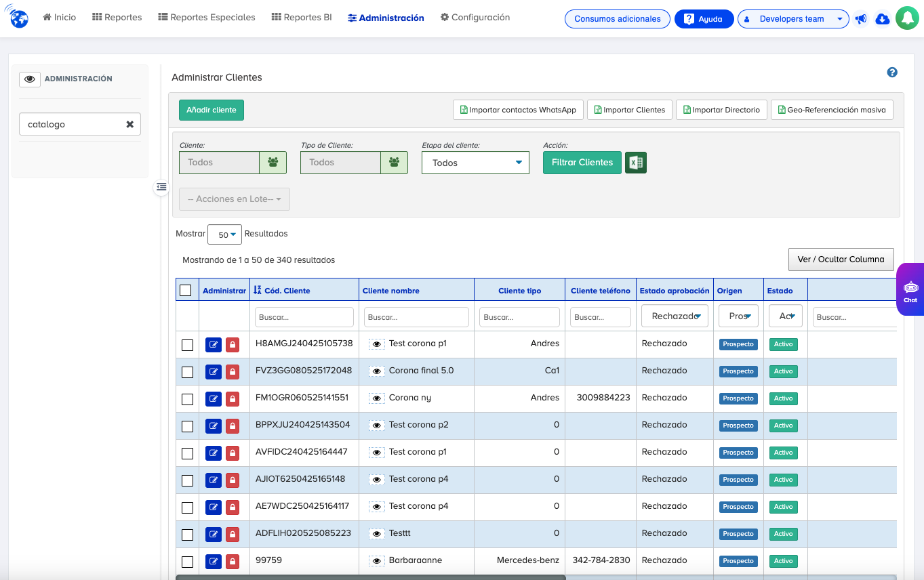Click red lock icon for Corona ny

[232, 399]
